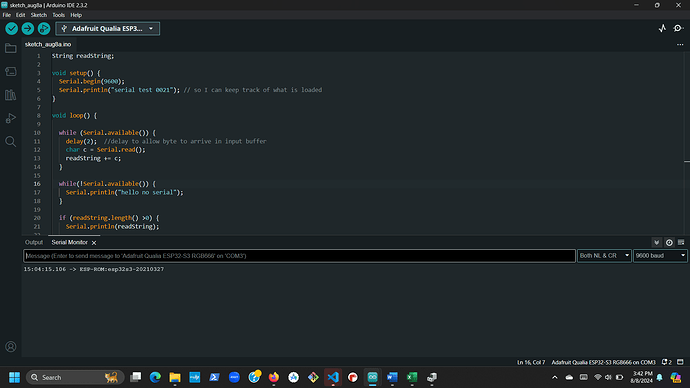
Task: Open the Help menu
Action: click(76, 15)
